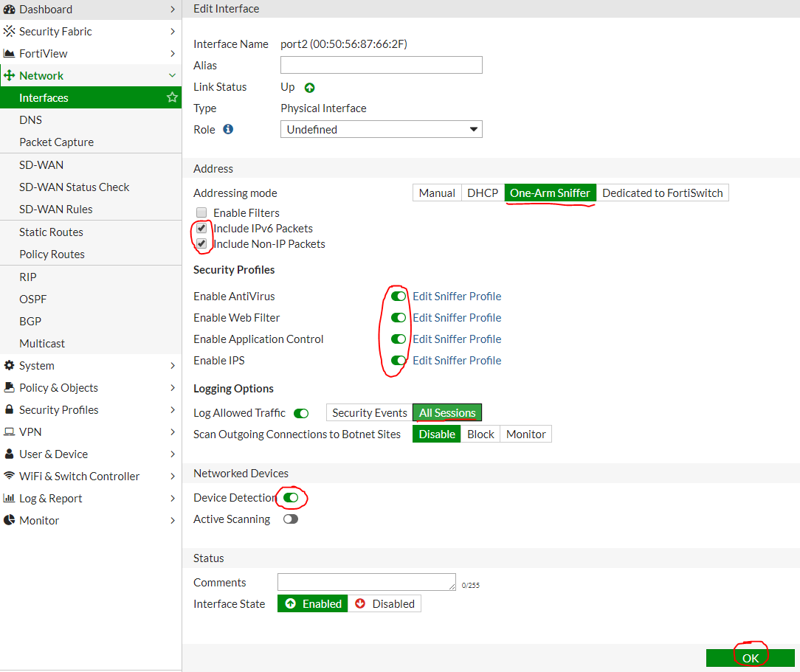Toggle Enable AntiVirus switch

tap(398, 297)
